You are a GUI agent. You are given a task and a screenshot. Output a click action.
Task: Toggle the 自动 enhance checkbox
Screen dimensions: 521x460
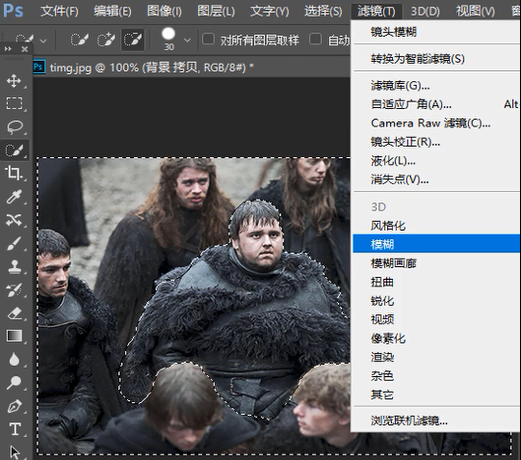tap(315, 39)
